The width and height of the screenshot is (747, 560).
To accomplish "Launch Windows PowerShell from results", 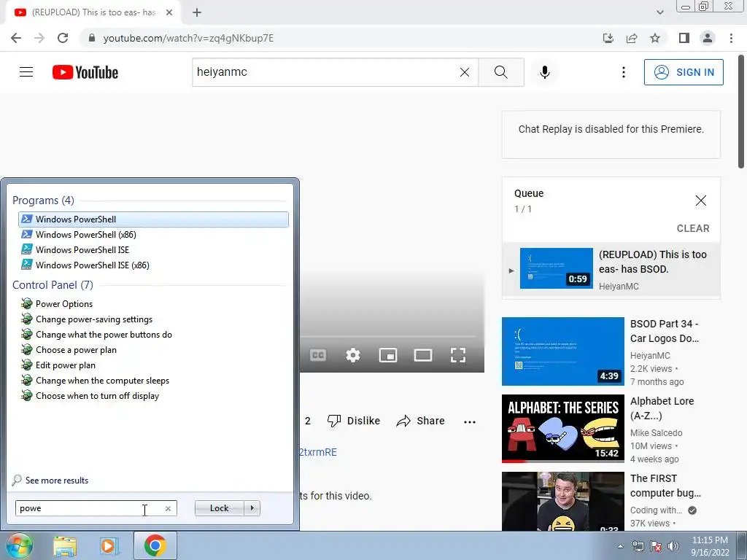I will pyautogui.click(x=153, y=219).
